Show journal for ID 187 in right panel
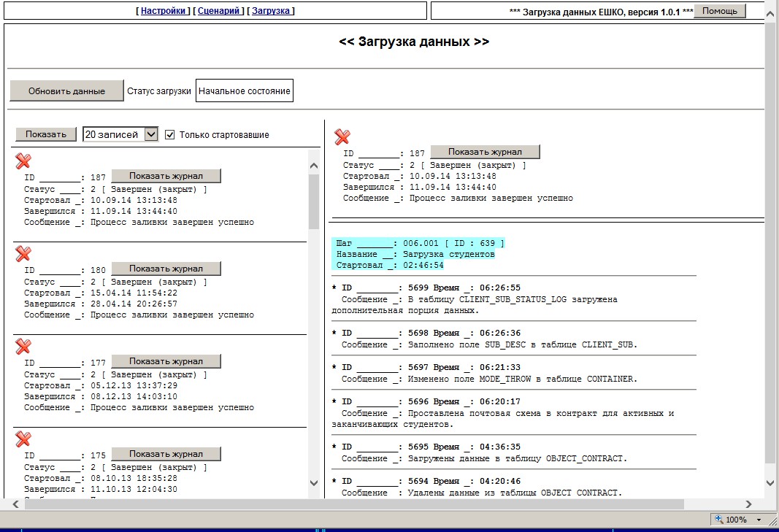 [485, 152]
